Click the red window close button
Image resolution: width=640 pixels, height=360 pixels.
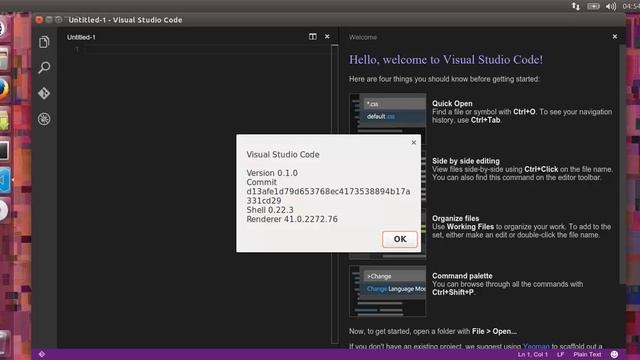39,20
